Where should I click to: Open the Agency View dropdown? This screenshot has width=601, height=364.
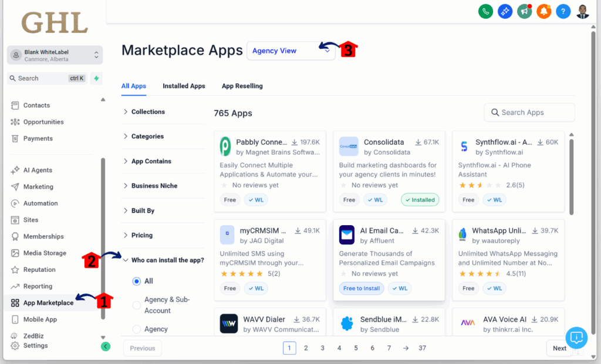[x=291, y=51]
